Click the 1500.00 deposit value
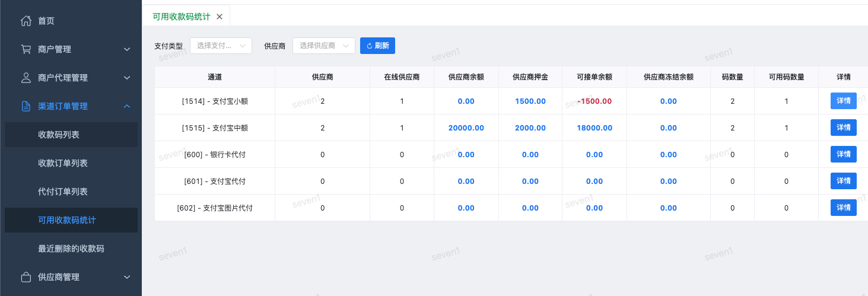This screenshot has width=868, height=296. point(530,101)
